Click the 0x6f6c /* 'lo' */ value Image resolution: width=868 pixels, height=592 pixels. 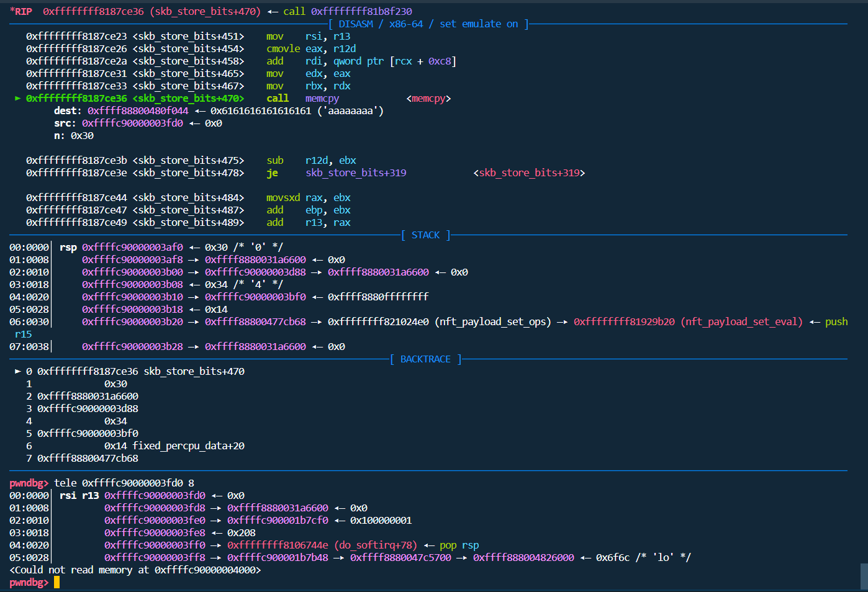pyautogui.click(x=643, y=557)
